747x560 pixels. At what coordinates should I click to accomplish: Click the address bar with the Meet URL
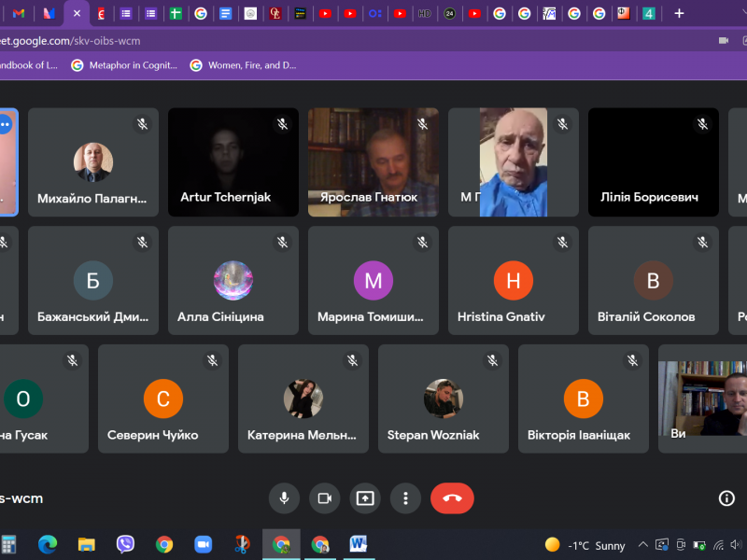click(x=280, y=41)
